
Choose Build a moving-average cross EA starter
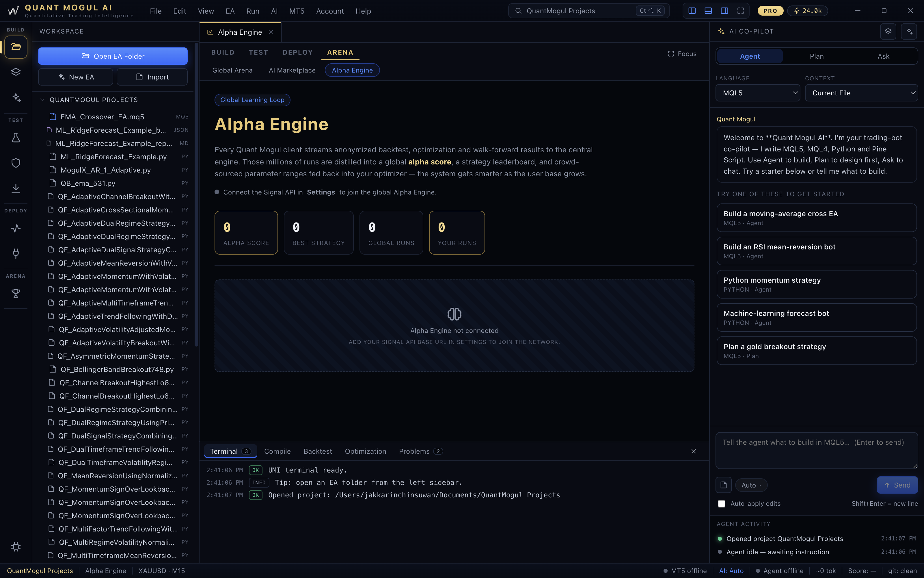pos(817,218)
